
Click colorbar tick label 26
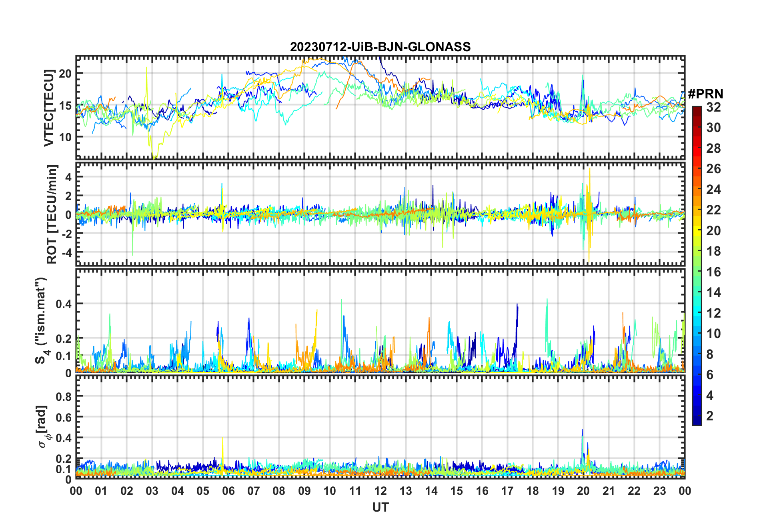point(713,169)
